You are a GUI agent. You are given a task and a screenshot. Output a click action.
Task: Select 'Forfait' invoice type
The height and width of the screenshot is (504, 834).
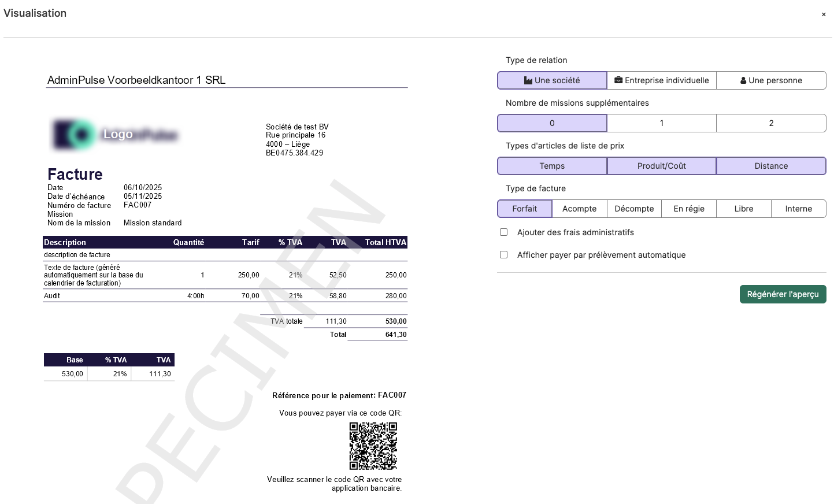pos(525,209)
